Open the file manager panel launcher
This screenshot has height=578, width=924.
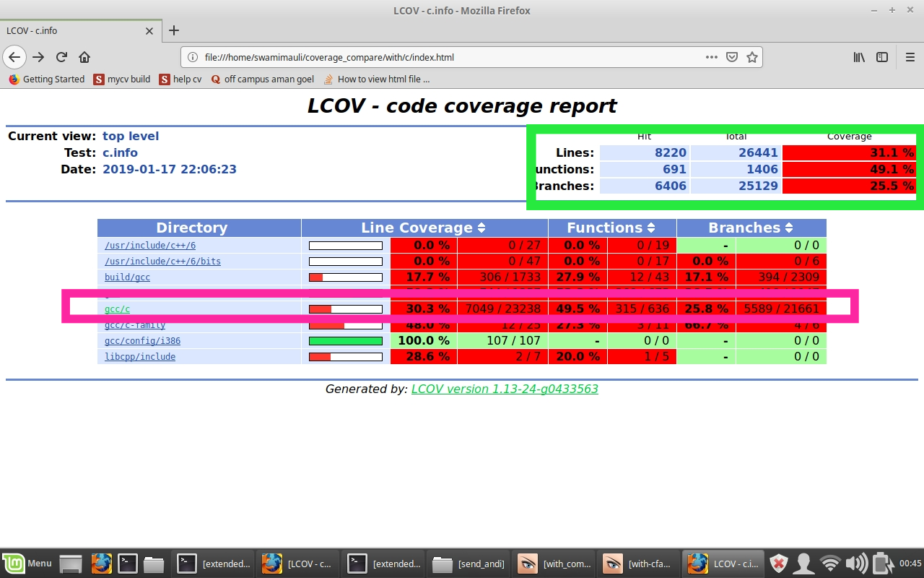click(x=154, y=564)
